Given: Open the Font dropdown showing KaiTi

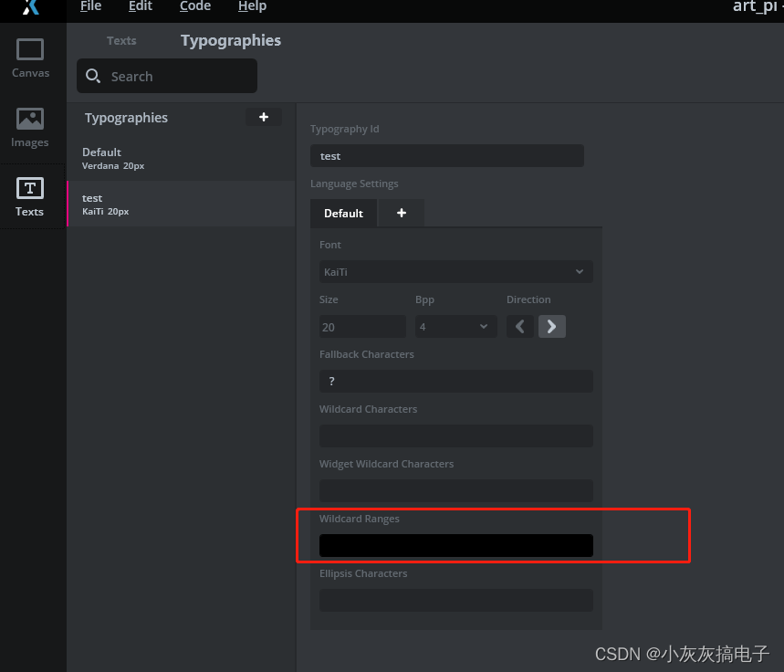Looking at the screenshot, I should point(456,272).
